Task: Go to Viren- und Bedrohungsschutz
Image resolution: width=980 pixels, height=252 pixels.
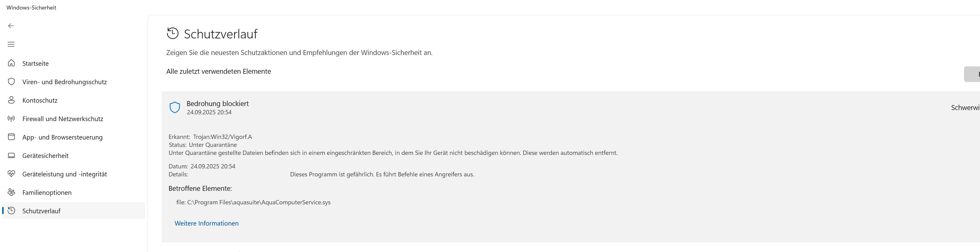Action: tap(64, 82)
